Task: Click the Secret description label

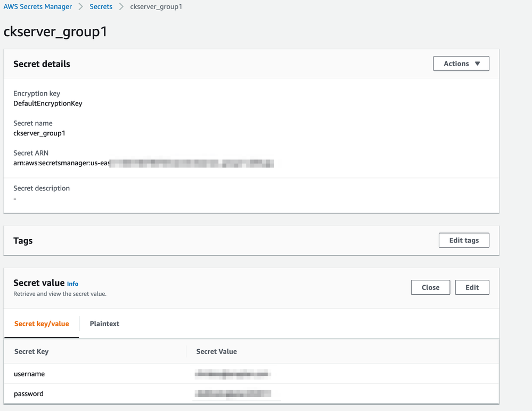Action: (x=42, y=188)
